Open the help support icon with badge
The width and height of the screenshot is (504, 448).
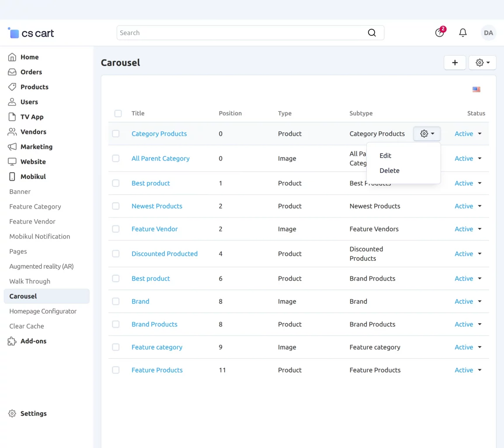439,32
